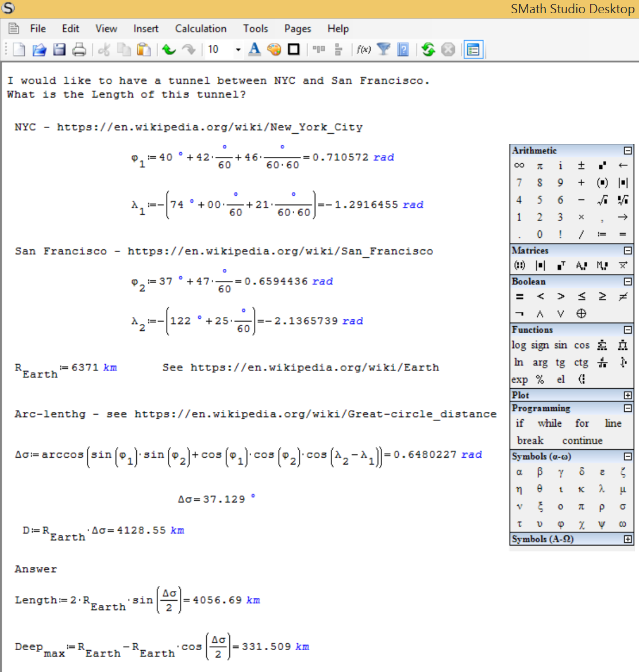
Task: Toggle the side panel visibility button
Action: [474, 50]
